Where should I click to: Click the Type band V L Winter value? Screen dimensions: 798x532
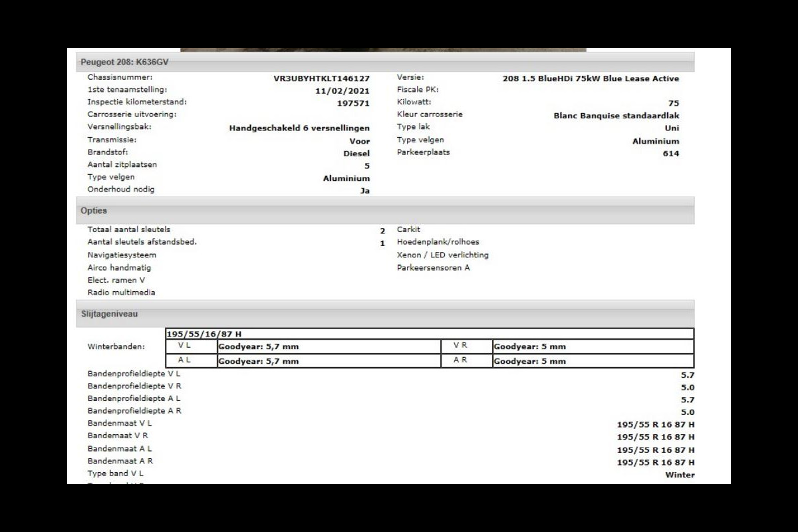click(679, 475)
